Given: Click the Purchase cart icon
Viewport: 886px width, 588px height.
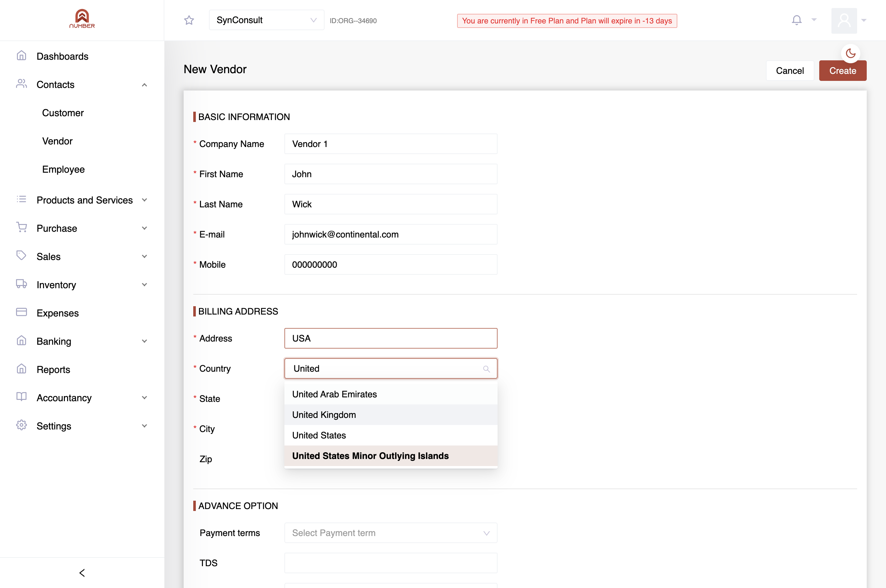Looking at the screenshot, I should coord(22,227).
